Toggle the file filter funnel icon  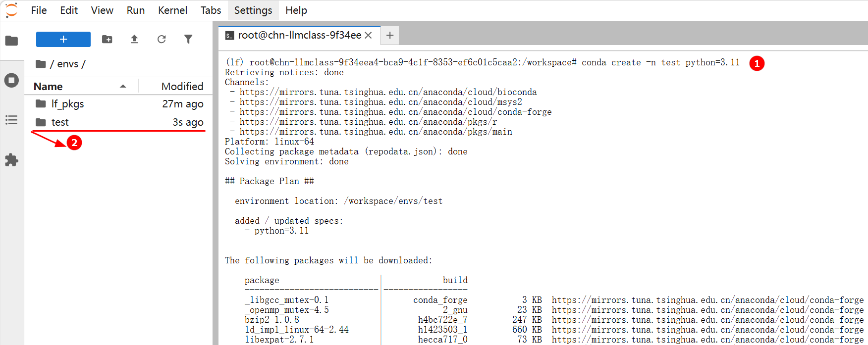[188, 39]
